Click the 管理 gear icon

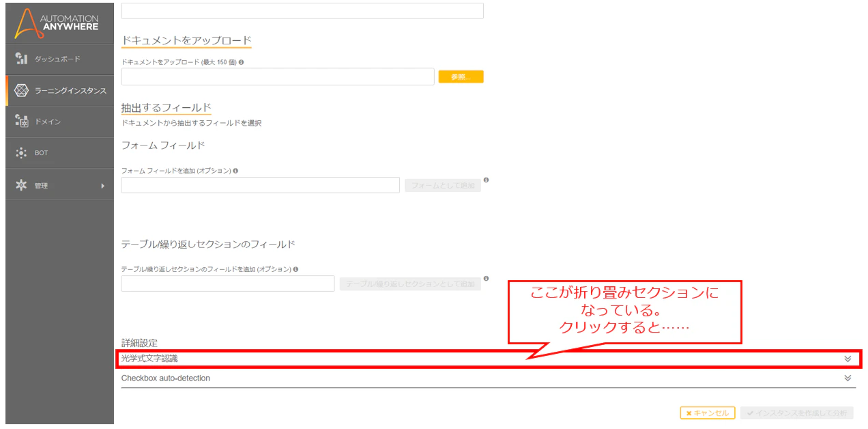tap(21, 185)
